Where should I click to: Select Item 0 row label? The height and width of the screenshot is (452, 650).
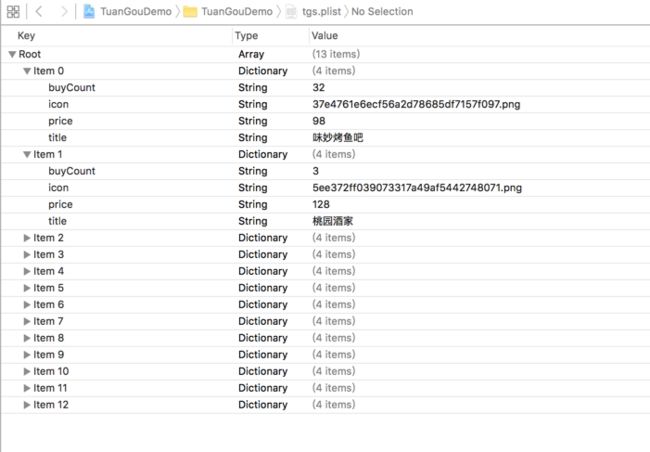[49, 71]
